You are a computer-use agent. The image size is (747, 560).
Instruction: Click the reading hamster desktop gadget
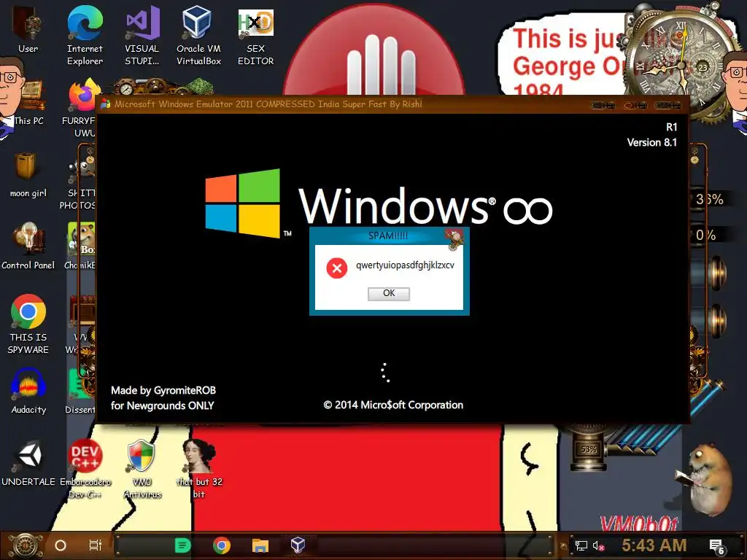tap(706, 480)
